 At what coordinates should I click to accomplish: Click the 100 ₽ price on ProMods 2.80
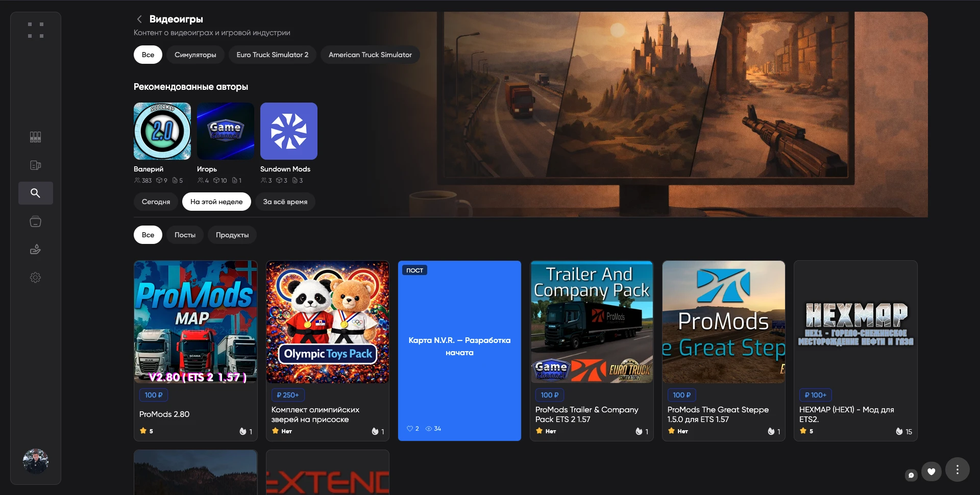click(x=154, y=395)
